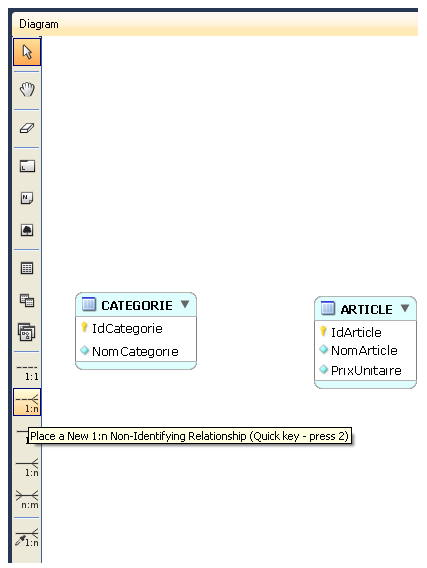
Task: Pick the 1:1 non-identifying relationship tool
Action: pos(27,372)
